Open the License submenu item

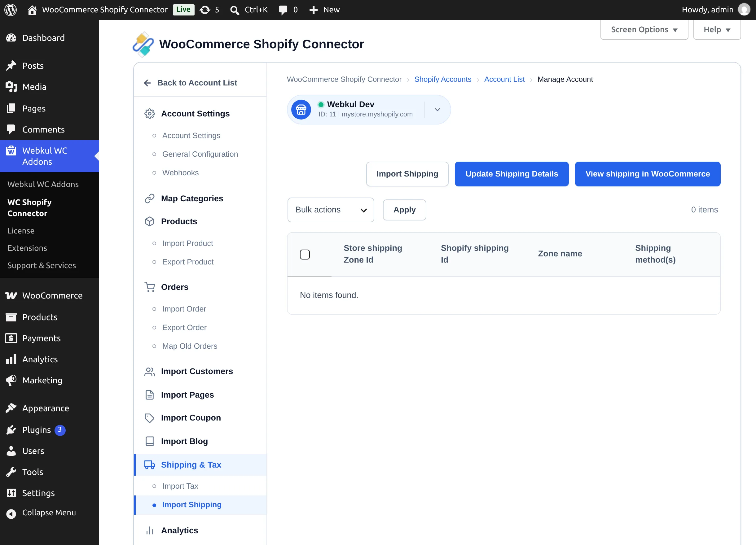click(x=21, y=230)
